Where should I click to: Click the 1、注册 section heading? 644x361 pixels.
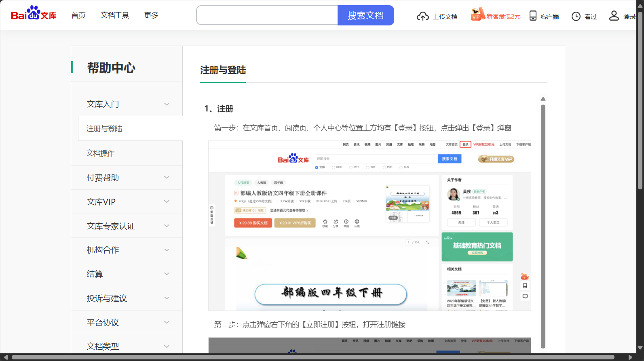coord(219,109)
